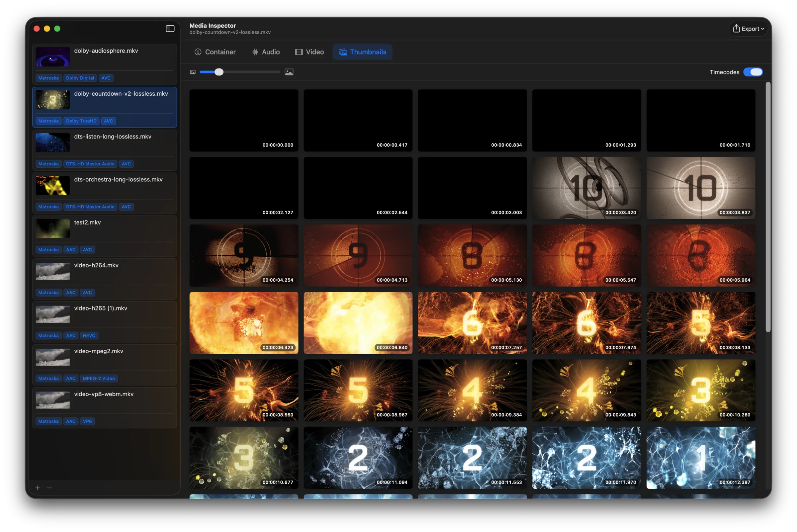Click the Dolby TrueHD codec tag
The width and height of the screenshot is (797, 532).
pyautogui.click(x=81, y=121)
